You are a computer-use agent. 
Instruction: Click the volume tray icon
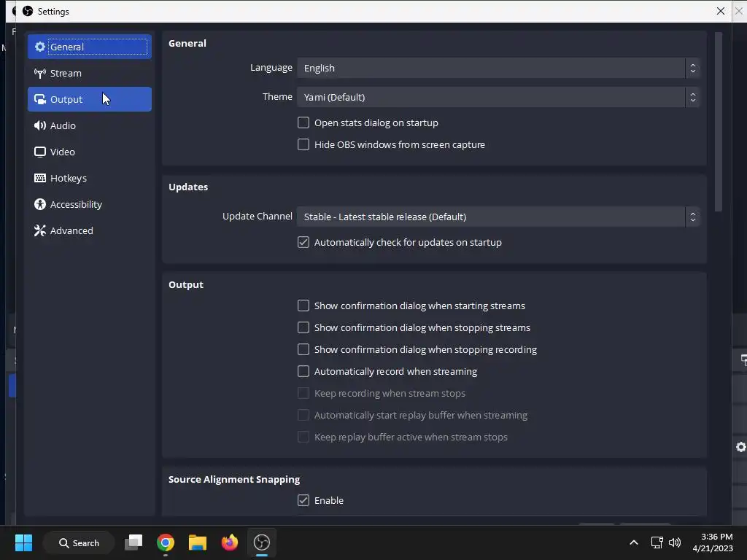(675, 542)
